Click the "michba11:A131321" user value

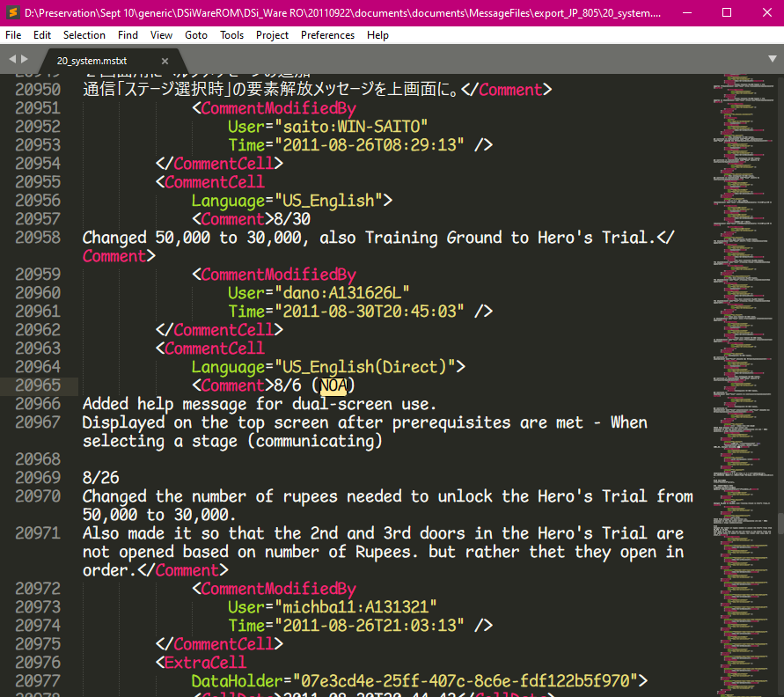(x=355, y=607)
